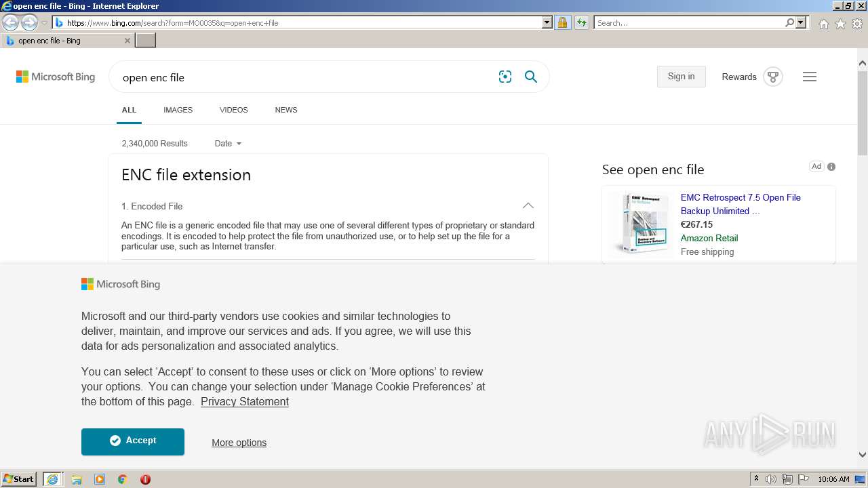This screenshot has height=488, width=868.
Task: Click the volume speaker tray icon
Action: [x=771, y=479]
